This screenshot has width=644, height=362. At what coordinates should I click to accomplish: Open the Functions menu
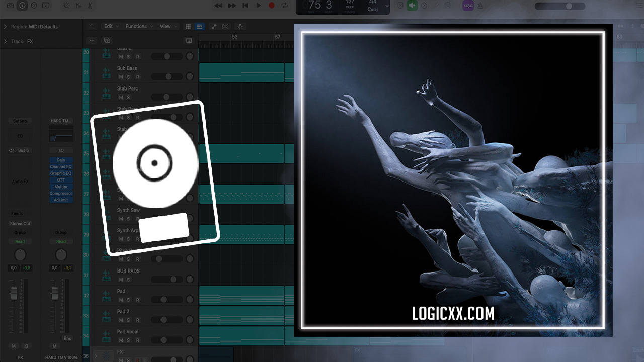click(138, 26)
